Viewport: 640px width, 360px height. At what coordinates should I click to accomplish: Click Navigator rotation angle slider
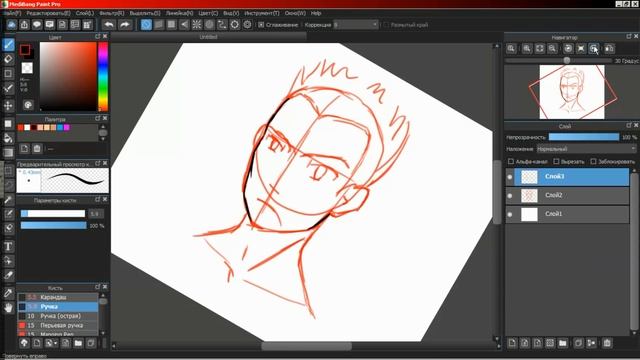pyautogui.click(x=558, y=60)
